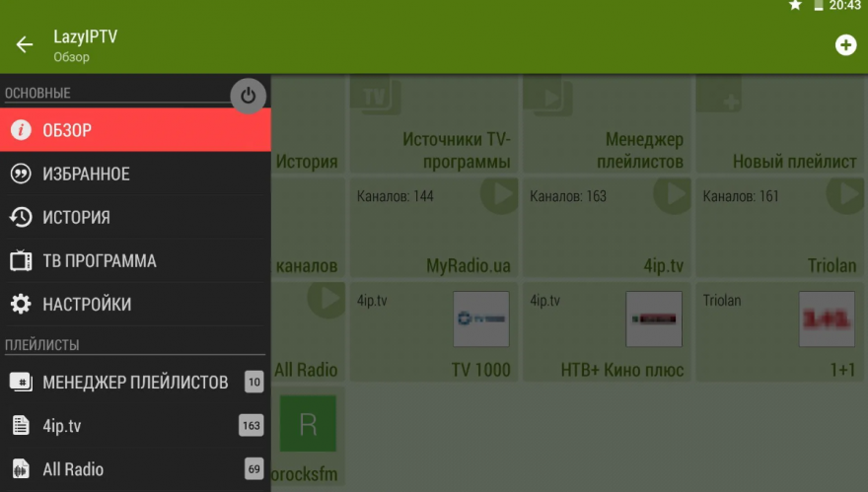Open the Triolan playlist tile
868x492 pixels.
pyautogui.click(x=780, y=228)
